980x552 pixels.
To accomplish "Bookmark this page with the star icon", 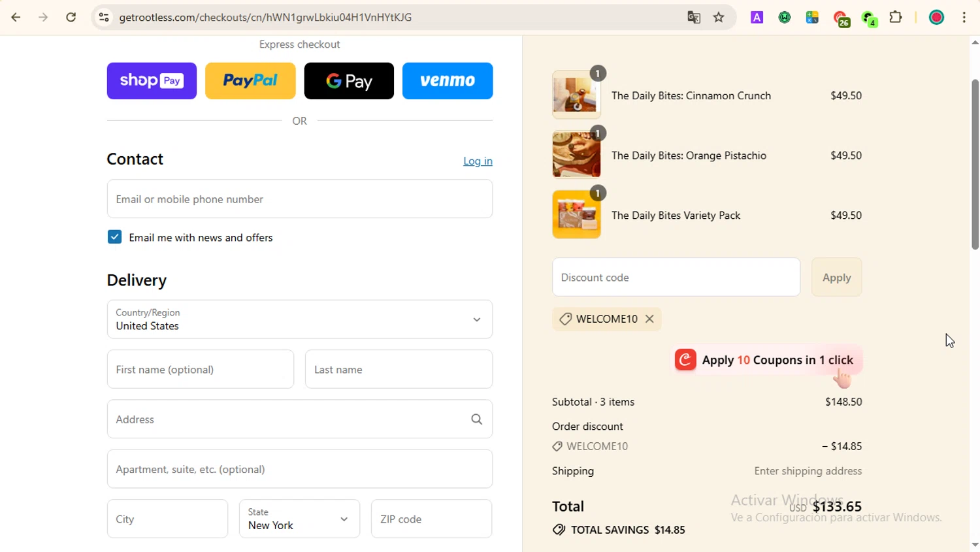I will (x=719, y=18).
